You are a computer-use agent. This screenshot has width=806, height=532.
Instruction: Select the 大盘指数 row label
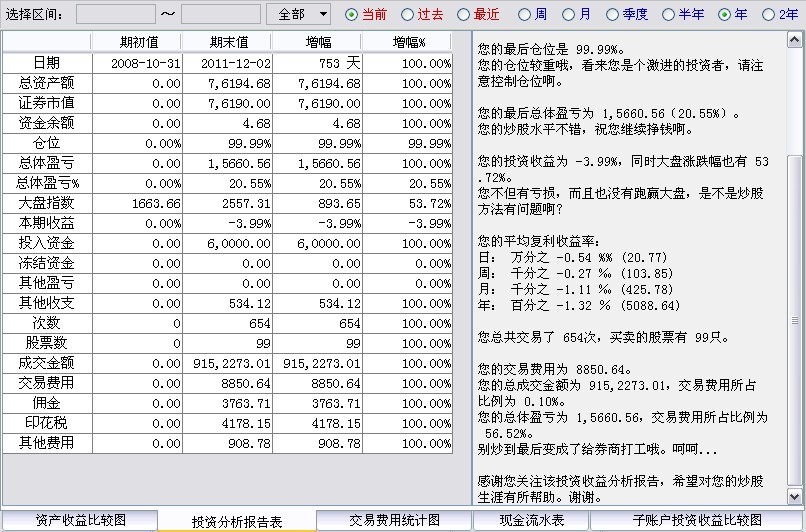pos(47,203)
